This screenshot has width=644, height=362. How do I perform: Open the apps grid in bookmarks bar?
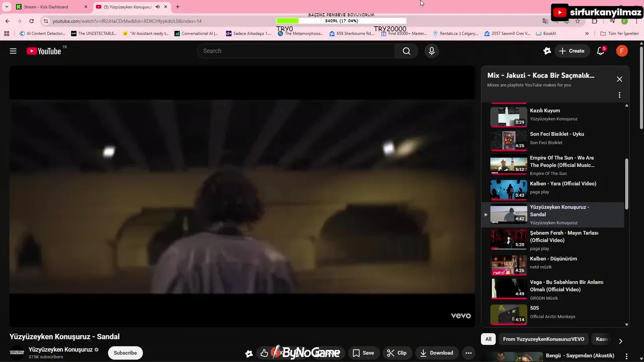coord(7,34)
